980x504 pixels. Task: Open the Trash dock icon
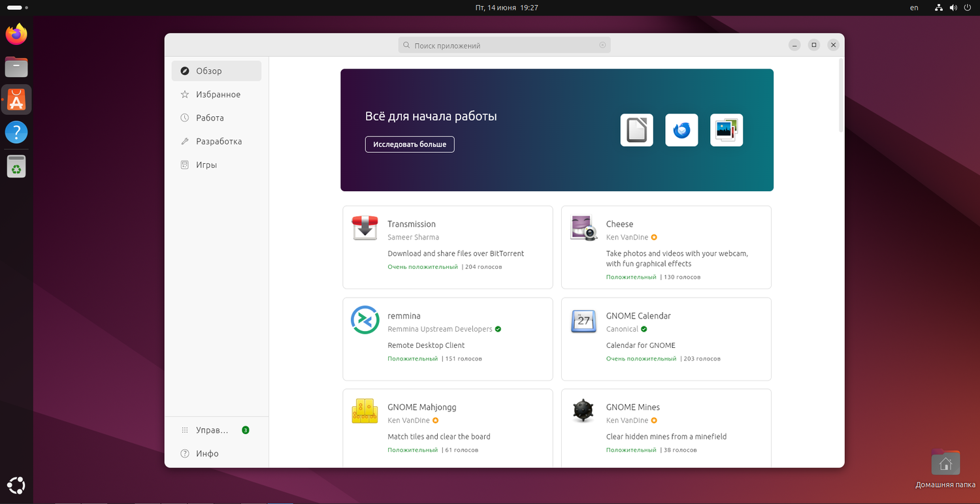[x=16, y=166]
